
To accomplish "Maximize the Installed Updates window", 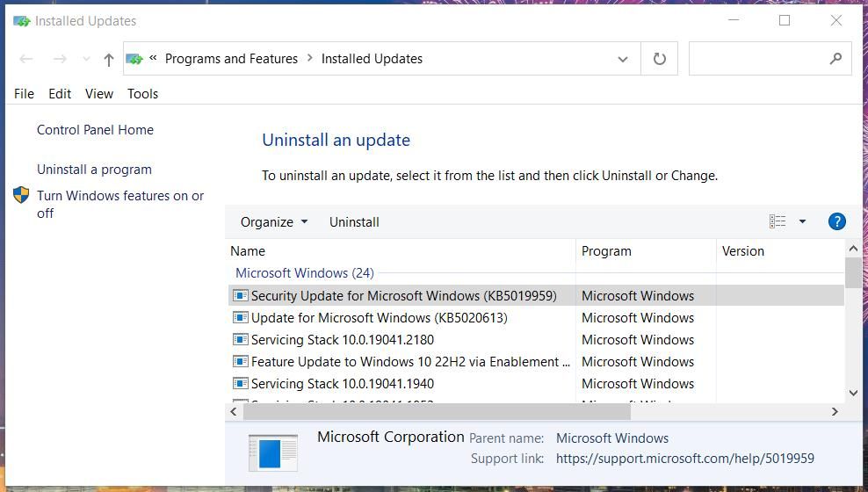I will (785, 20).
